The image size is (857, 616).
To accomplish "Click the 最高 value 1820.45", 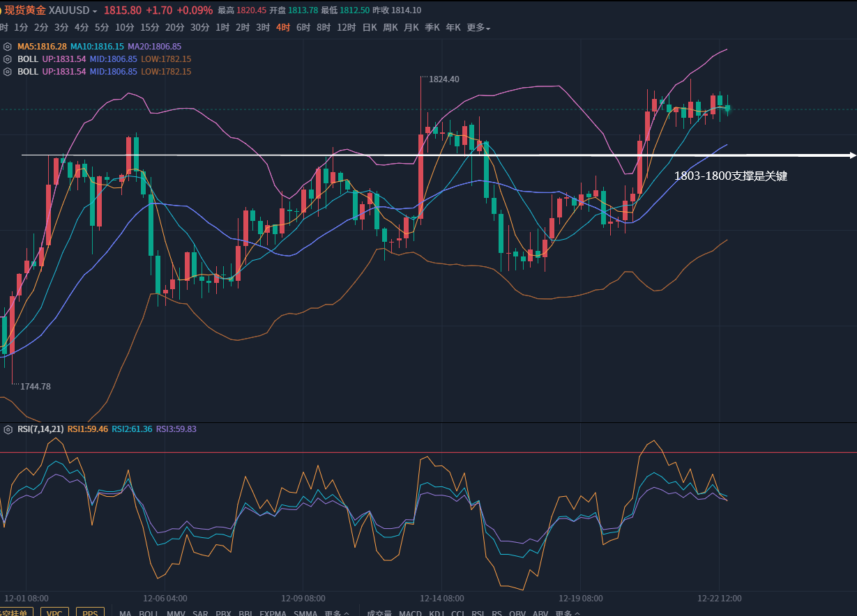I will click(x=252, y=11).
